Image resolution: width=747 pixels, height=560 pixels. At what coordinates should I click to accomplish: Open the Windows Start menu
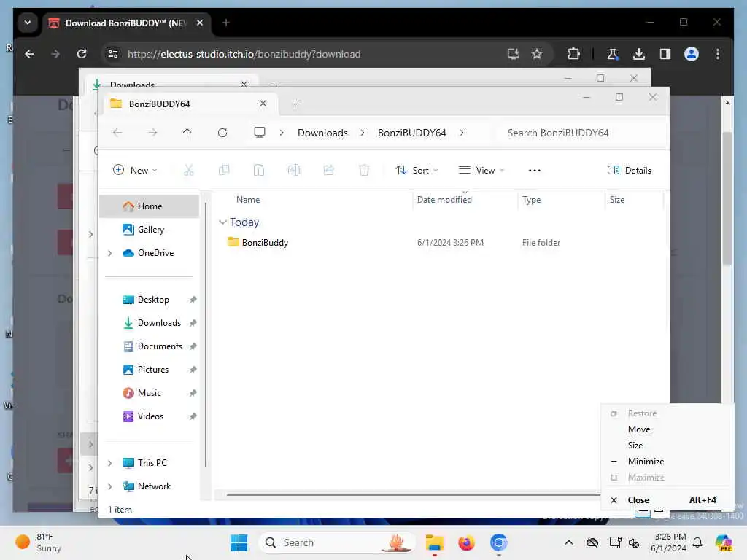click(x=239, y=542)
